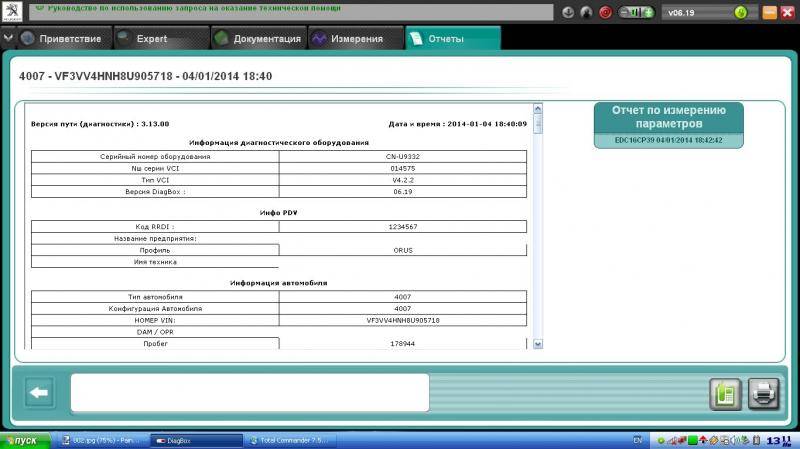Viewport: 800px width, 449px height.
Task: Click the green download update icon
Action: click(x=740, y=13)
